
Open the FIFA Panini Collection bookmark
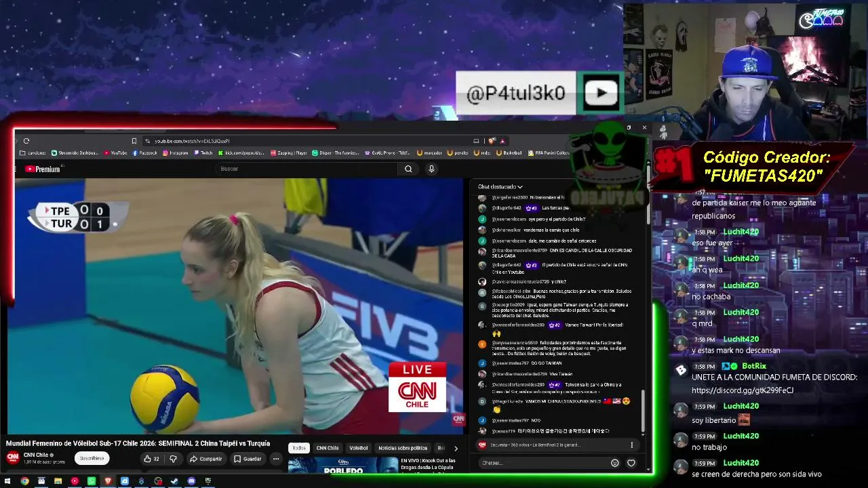pyautogui.click(x=549, y=153)
